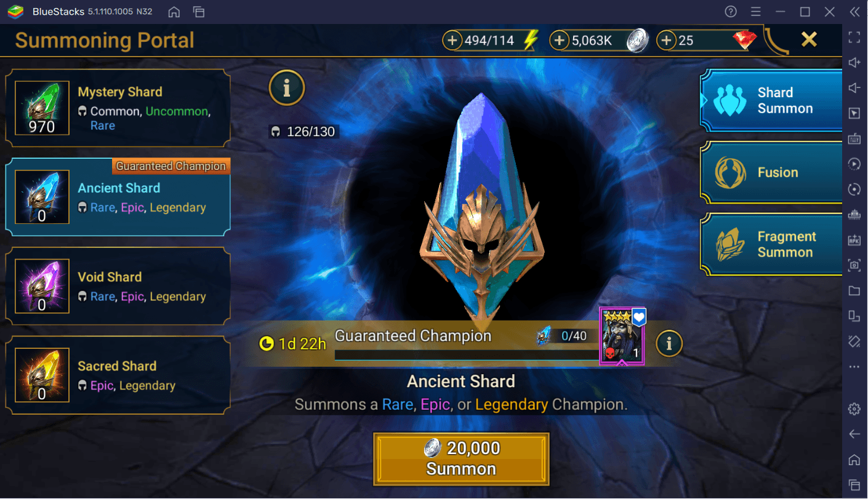Image resolution: width=868 pixels, height=499 pixels.
Task: Open BlueStacks settings gear icon
Action: pyautogui.click(x=854, y=409)
